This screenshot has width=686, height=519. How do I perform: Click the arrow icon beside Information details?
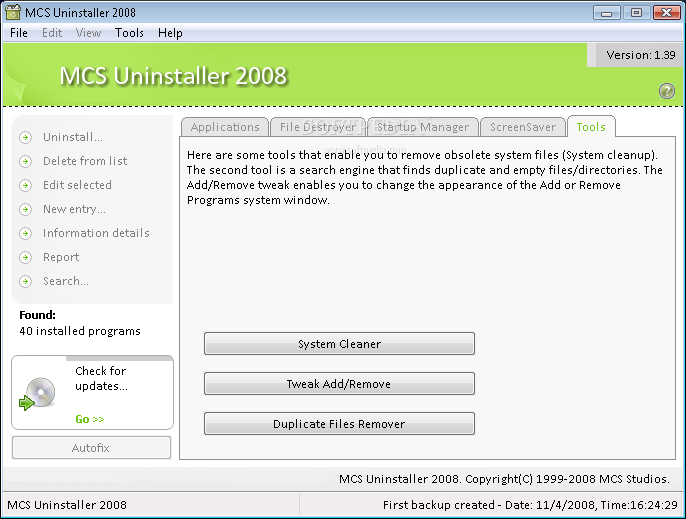[25, 233]
